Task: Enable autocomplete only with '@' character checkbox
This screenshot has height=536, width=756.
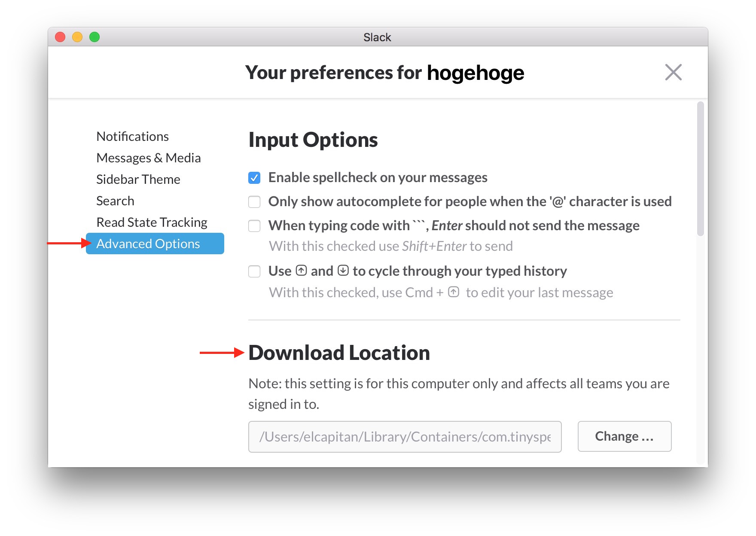Action: click(x=254, y=202)
